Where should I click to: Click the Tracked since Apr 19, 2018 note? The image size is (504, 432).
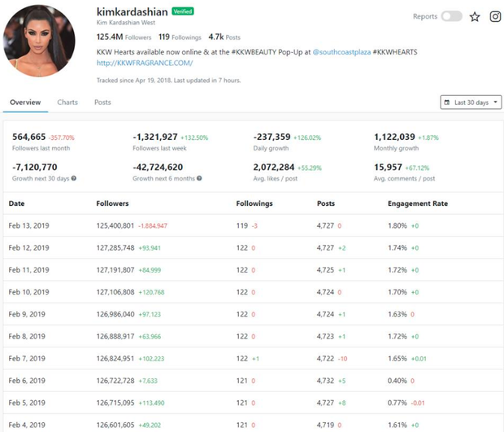click(169, 81)
